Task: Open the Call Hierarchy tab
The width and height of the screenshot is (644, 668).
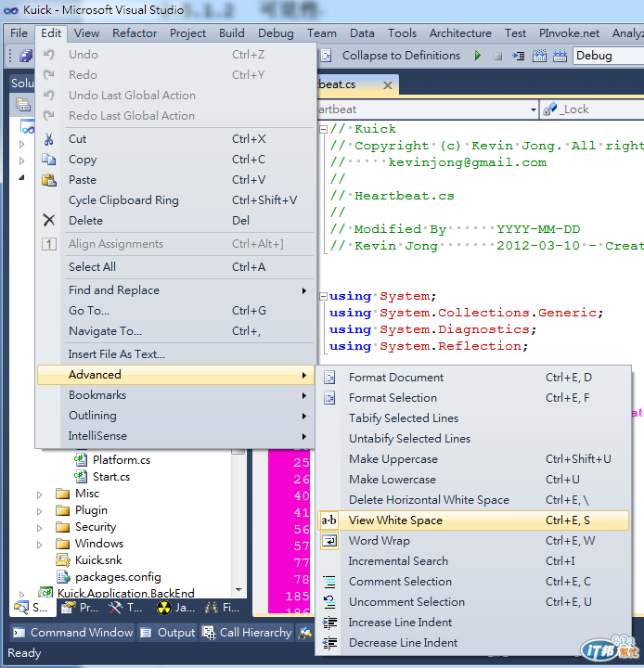Action: pyautogui.click(x=247, y=633)
